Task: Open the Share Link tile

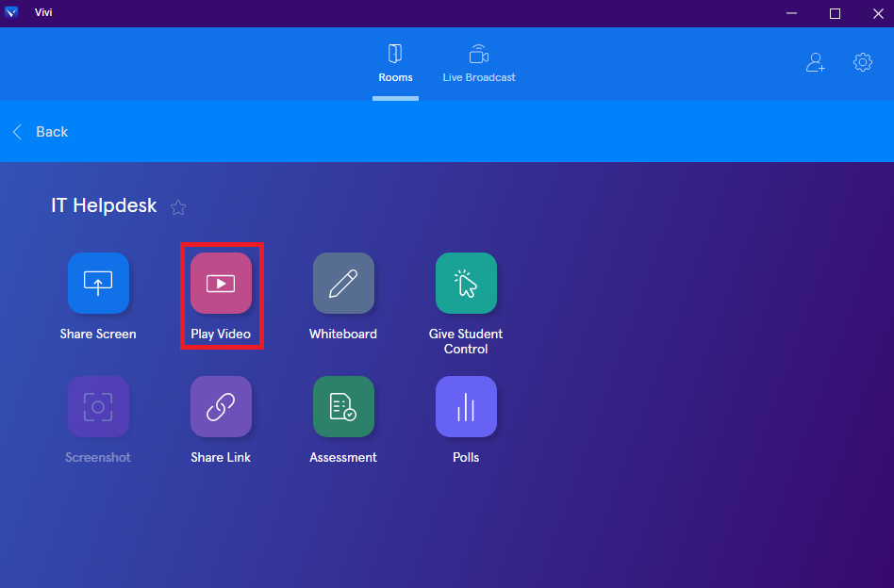Action: 221,406
